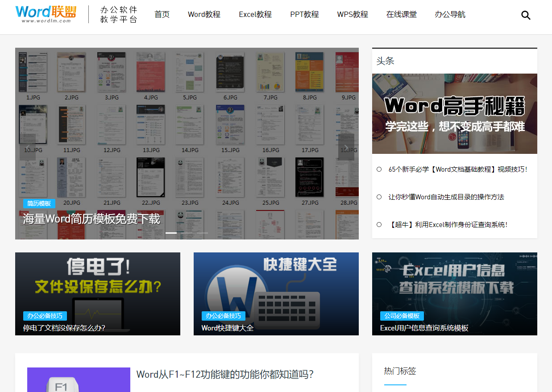
Task: Open the Excel教程 menu item
Action: click(255, 14)
